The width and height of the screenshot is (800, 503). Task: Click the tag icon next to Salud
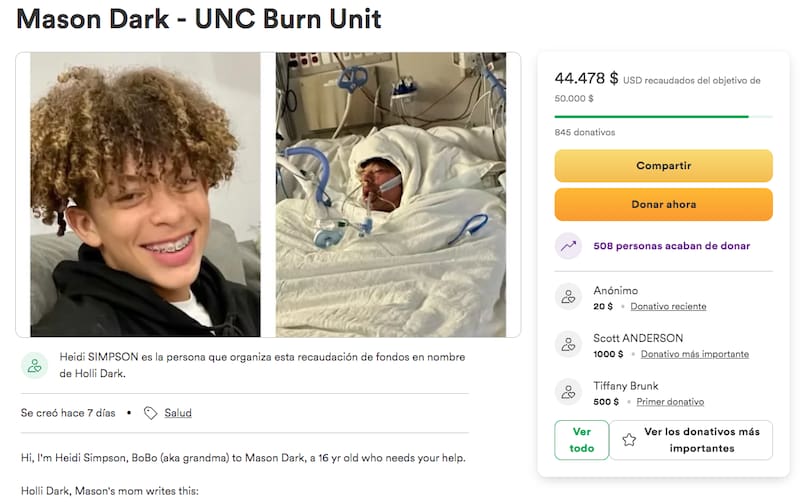[151, 413]
